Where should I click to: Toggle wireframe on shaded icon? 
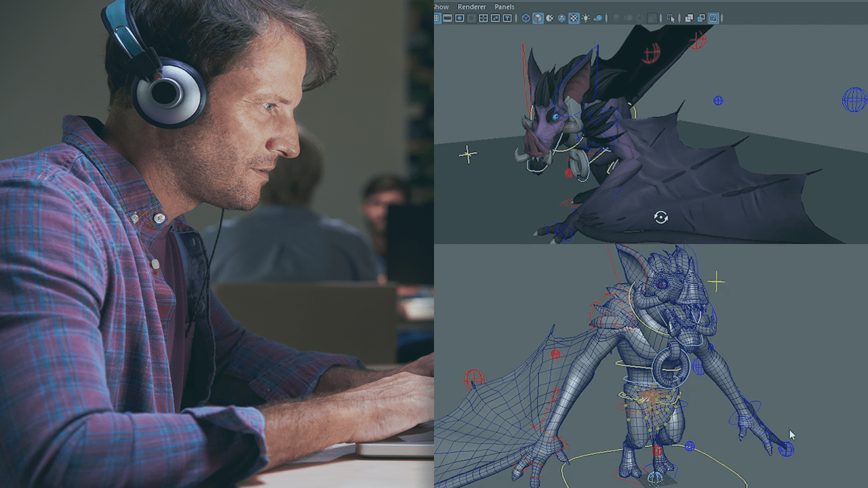pyautogui.click(x=561, y=18)
